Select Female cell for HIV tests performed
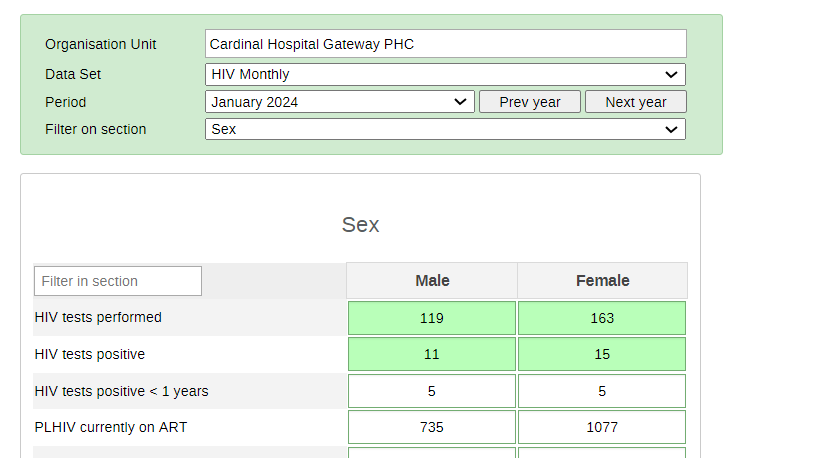This screenshot has width=813, height=458. click(602, 318)
